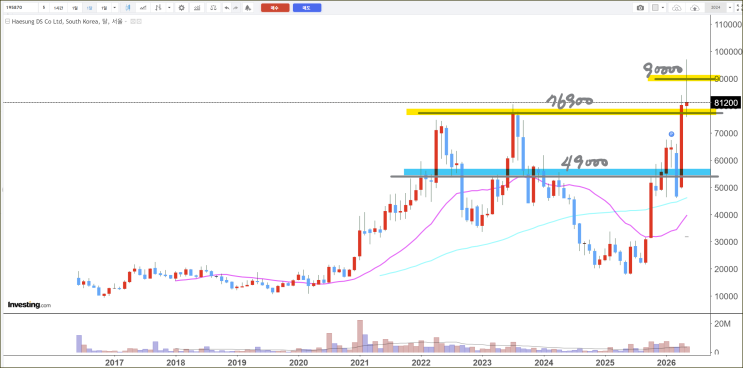Expand the layout dropdown arrow

click(663, 8)
